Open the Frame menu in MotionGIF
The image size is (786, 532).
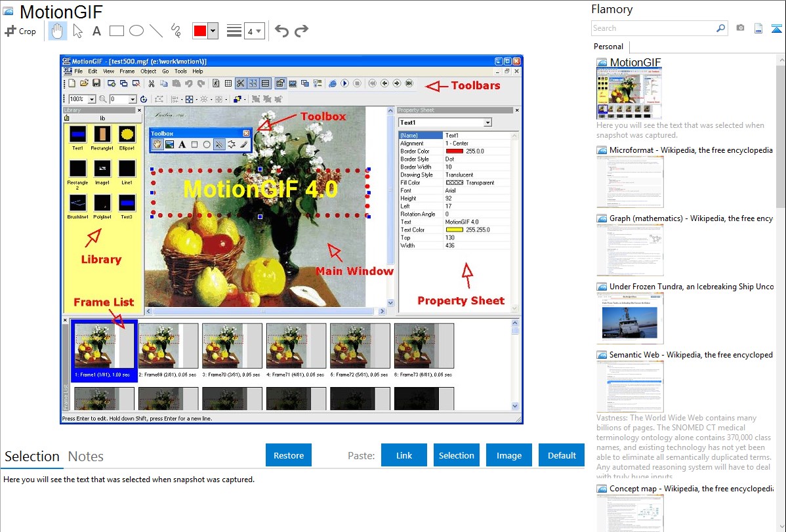click(x=127, y=72)
